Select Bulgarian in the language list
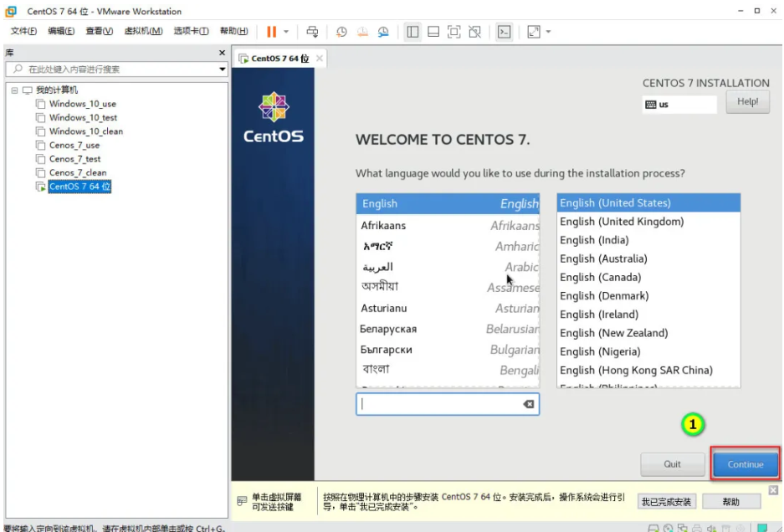 click(x=448, y=350)
